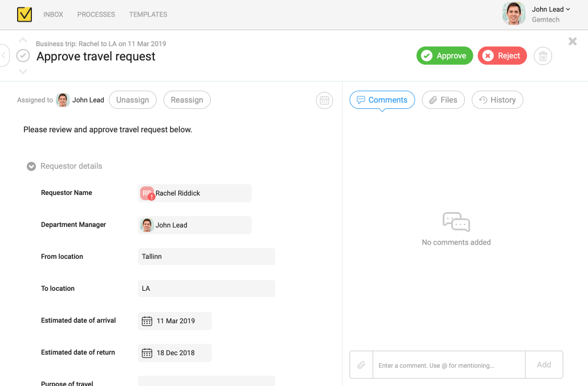The width and height of the screenshot is (588, 386).
Task: Click calendar icon for estimated date of arrival
Action: pyautogui.click(x=147, y=321)
